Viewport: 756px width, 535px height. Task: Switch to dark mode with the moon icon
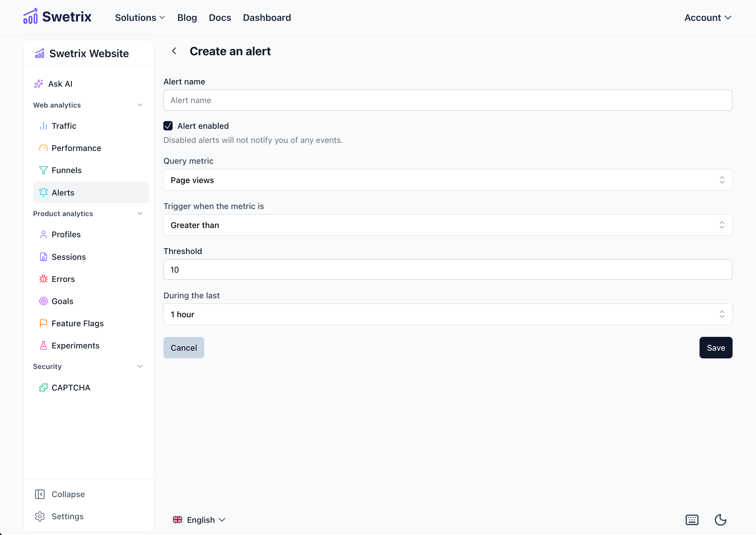(x=720, y=520)
